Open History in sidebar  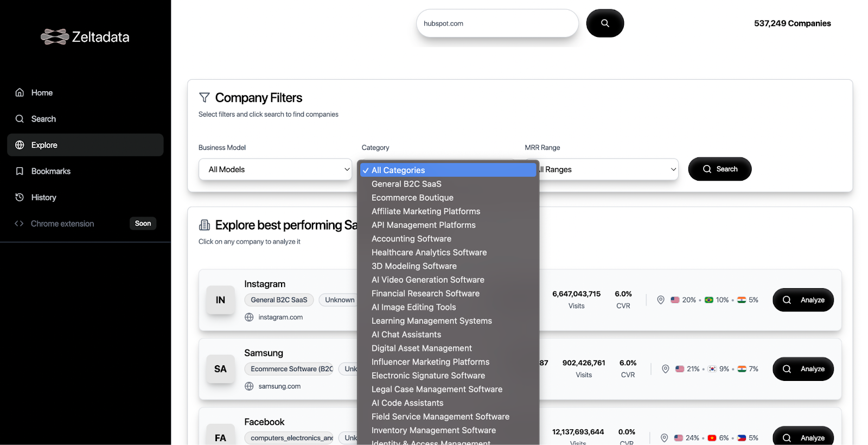[85, 198]
